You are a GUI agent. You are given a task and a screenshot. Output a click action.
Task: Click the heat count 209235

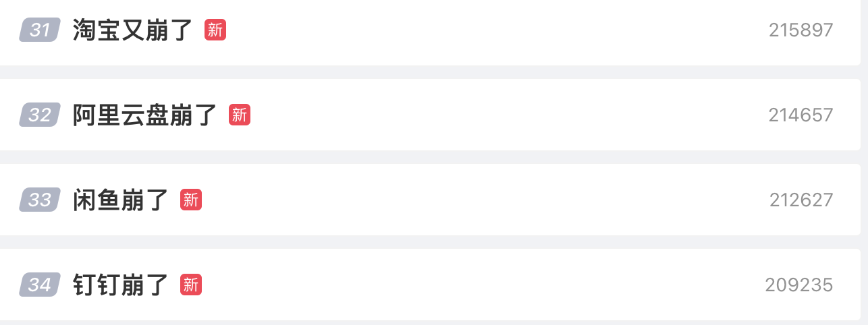pos(799,285)
